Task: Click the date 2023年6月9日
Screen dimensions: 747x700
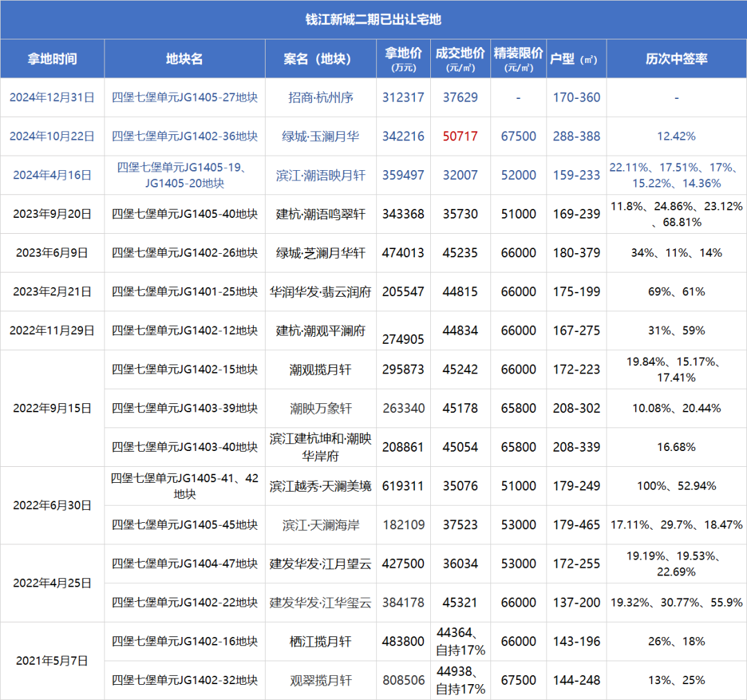Action: [x=52, y=253]
